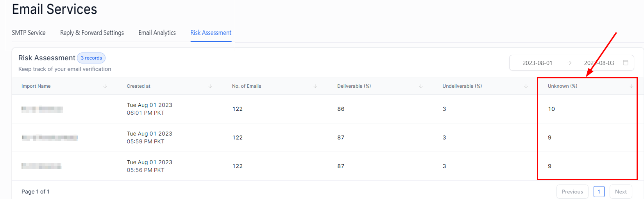Screen dimensions: 644x199
Task: Click sort arrow in Import Name column
Action: tap(105, 86)
